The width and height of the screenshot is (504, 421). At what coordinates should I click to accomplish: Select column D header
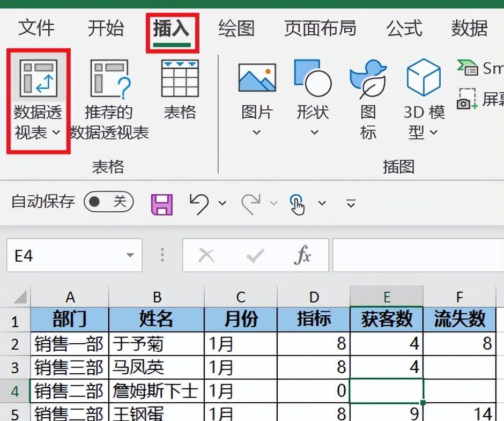tap(314, 297)
